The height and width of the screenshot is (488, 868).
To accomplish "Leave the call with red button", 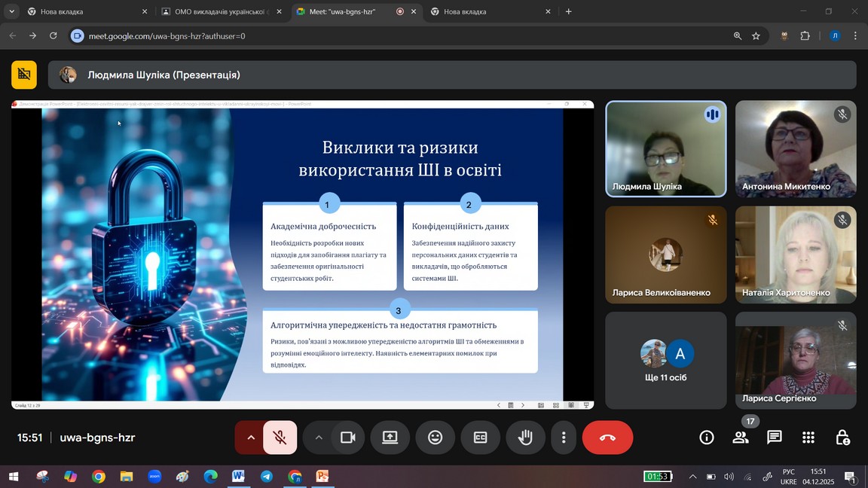I will 607,438.
